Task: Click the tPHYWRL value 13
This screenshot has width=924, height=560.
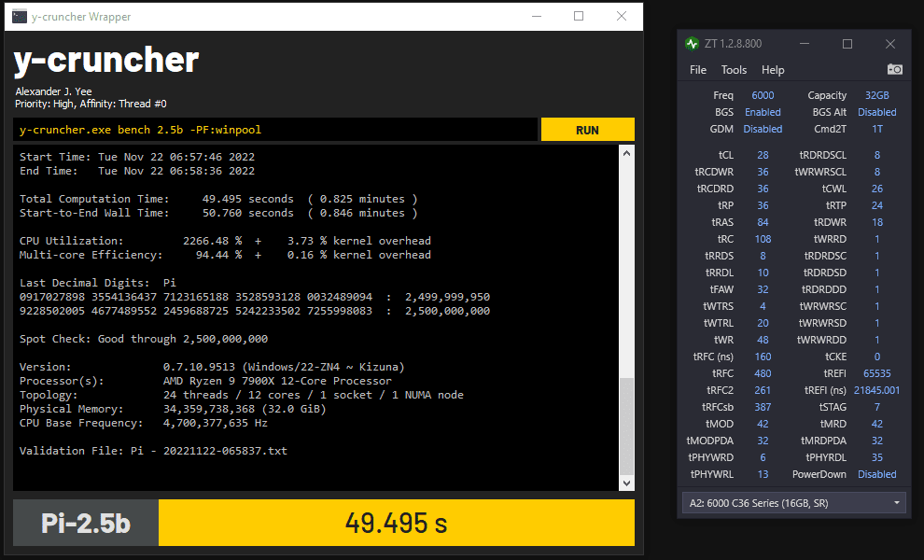Action: [763, 474]
